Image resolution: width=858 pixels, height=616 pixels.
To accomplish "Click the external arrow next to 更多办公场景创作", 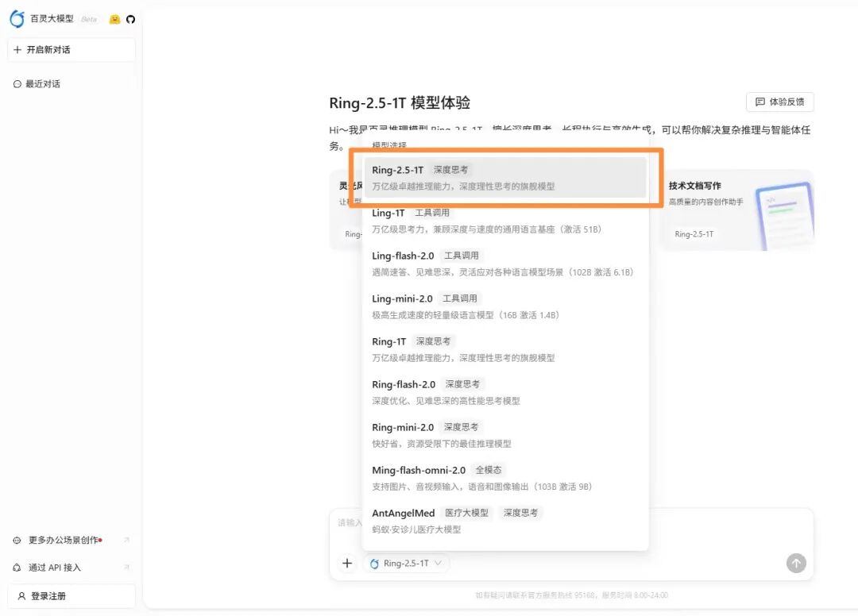I will [126, 540].
